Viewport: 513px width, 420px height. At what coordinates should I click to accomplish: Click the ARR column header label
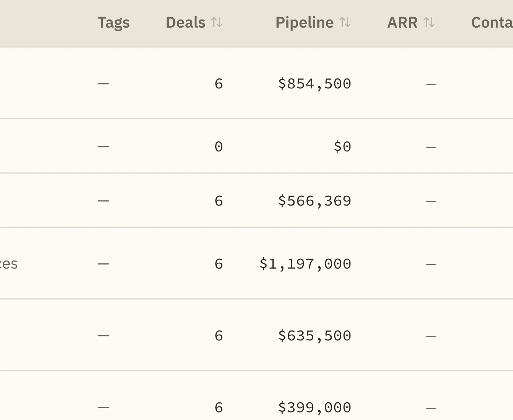pyautogui.click(x=402, y=23)
